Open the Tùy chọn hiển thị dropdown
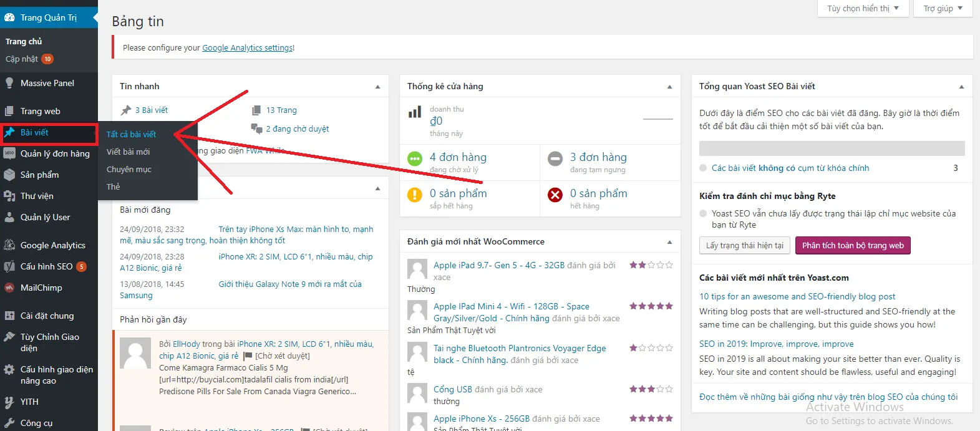The image size is (980, 431). [x=863, y=8]
